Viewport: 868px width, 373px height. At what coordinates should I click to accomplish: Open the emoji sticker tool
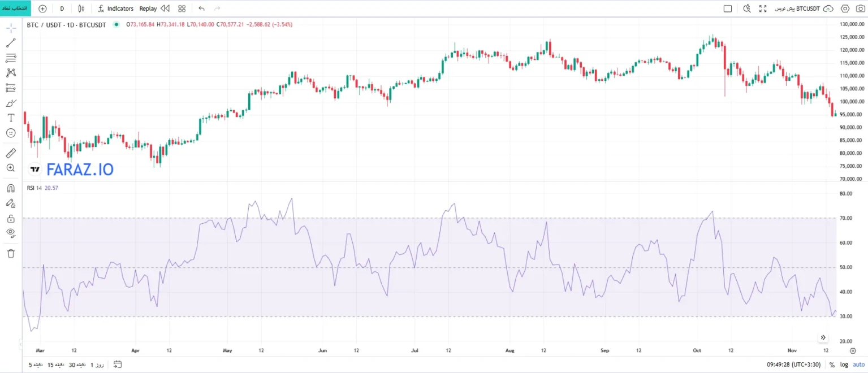pos(11,133)
